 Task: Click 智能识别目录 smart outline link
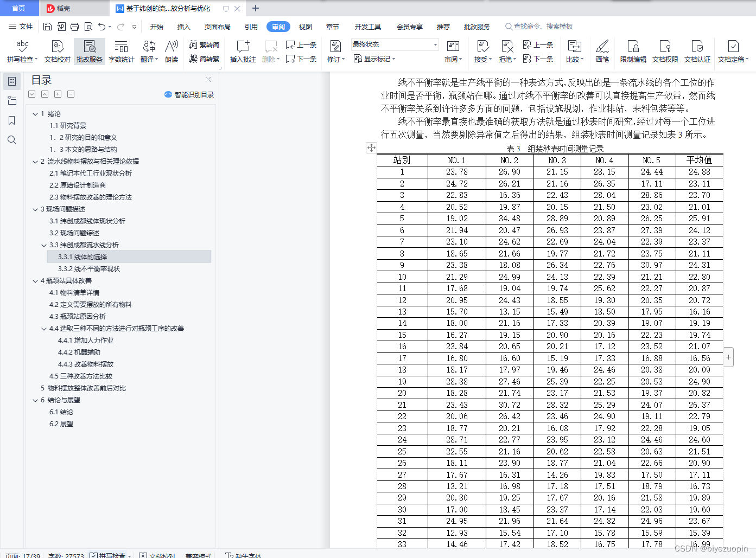(x=189, y=94)
